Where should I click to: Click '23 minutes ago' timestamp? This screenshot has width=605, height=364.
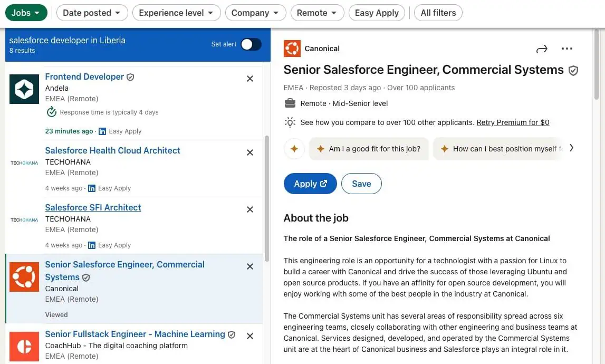pyautogui.click(x=69, y=131)
